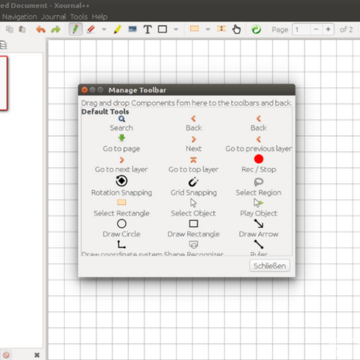360x360 pixels.
Task: Click the Draw Rectangle component in dialog
Action: [x=194, y=228]
